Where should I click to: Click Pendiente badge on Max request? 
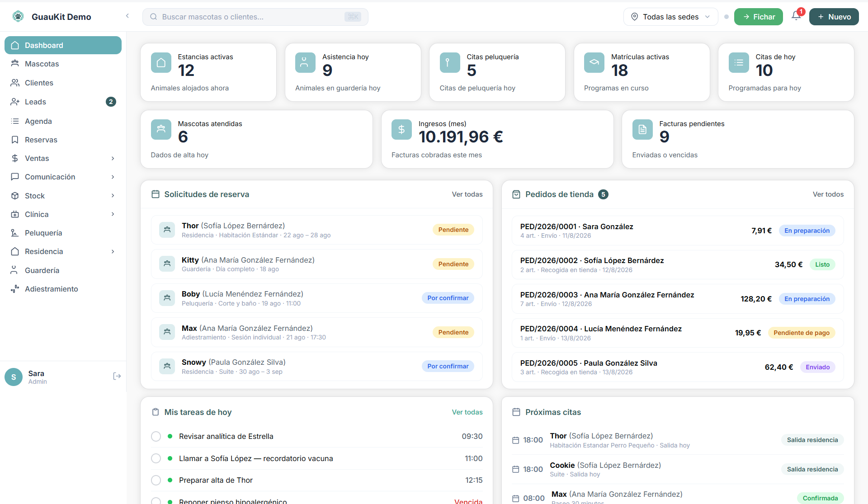coord(453,332)
